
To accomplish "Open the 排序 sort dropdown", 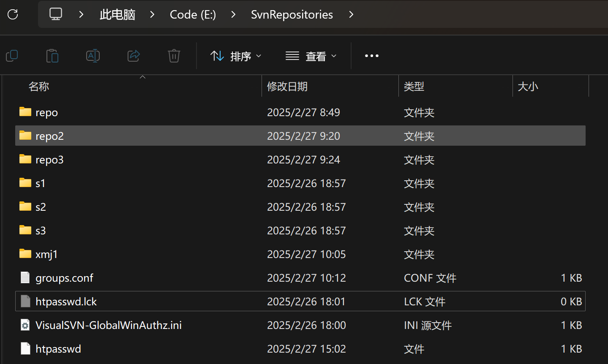I will coord(236,56).
